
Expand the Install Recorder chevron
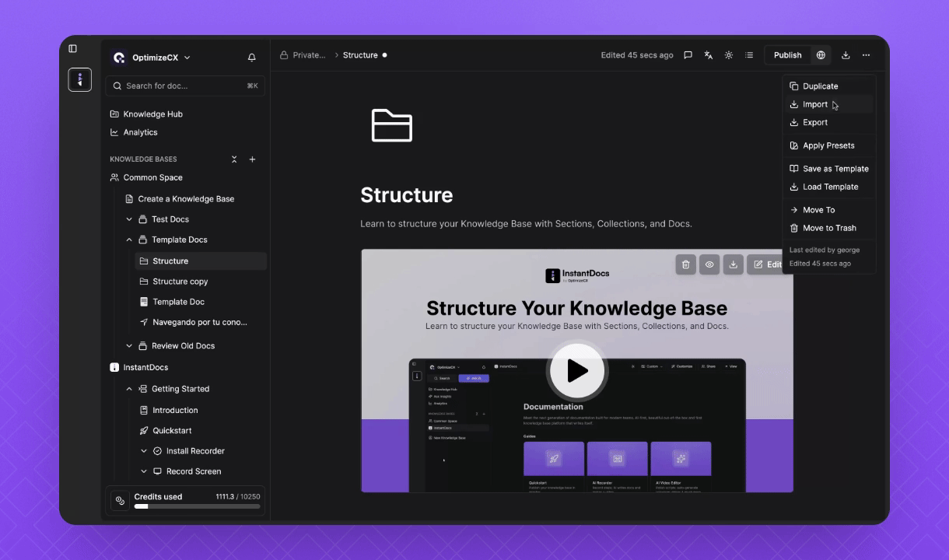(x=144, y=451)
